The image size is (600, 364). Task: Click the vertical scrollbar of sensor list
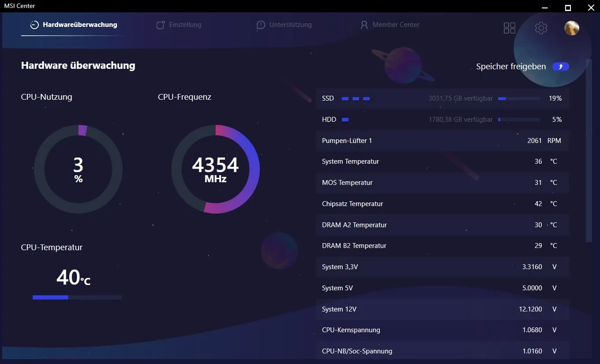589,150
